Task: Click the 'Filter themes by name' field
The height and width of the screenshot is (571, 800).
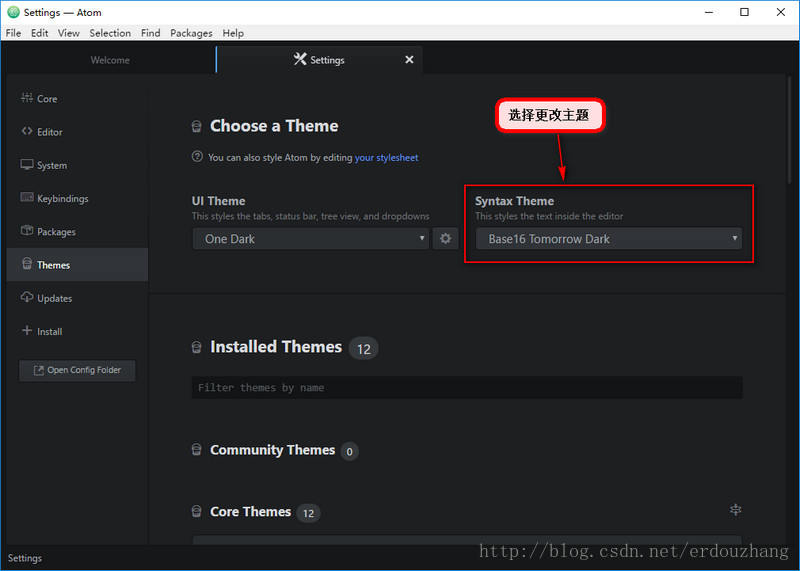Action: pos(467,388)
